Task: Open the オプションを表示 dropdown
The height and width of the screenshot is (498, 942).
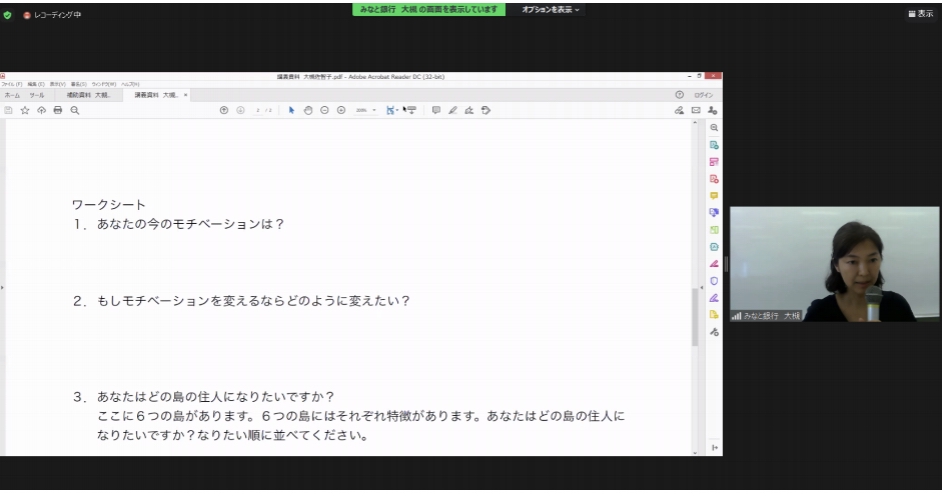Action: [x=550, y=9]
